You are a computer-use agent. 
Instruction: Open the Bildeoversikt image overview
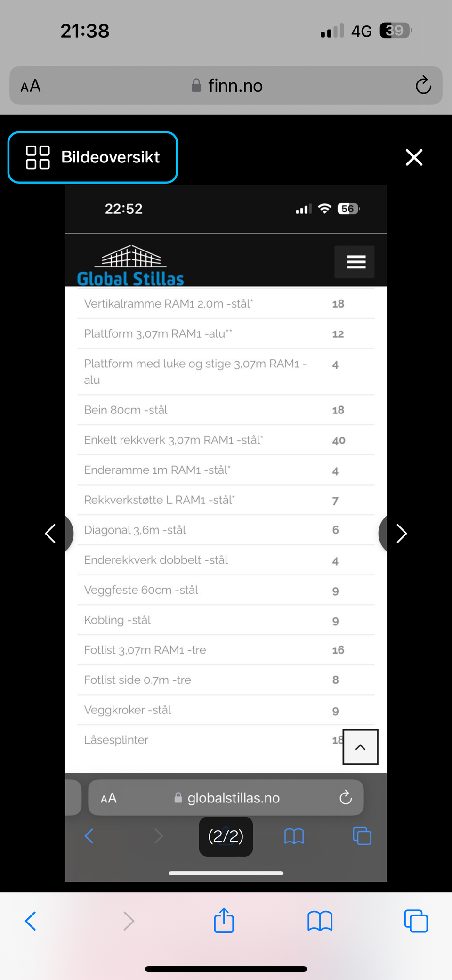pyautogui.click(x=93, y=157)
